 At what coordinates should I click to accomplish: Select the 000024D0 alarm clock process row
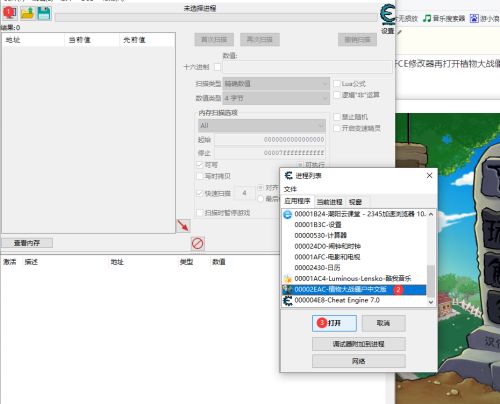click(x=354, y=246)
